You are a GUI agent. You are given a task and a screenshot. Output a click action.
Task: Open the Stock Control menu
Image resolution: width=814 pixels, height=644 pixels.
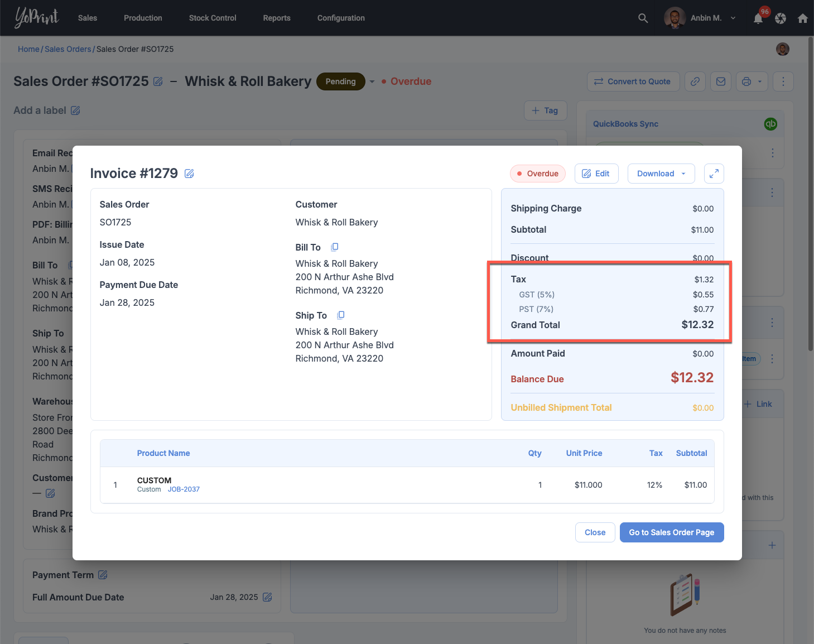[213, 18]
